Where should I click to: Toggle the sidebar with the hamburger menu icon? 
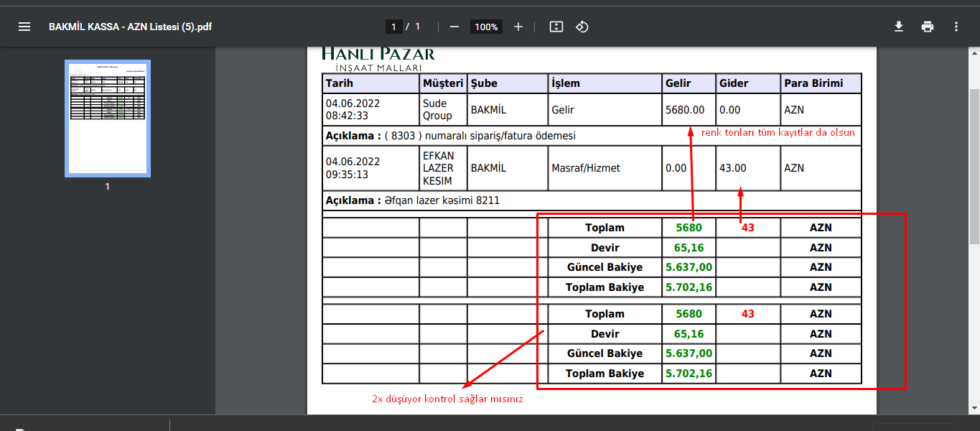point(24,27)
